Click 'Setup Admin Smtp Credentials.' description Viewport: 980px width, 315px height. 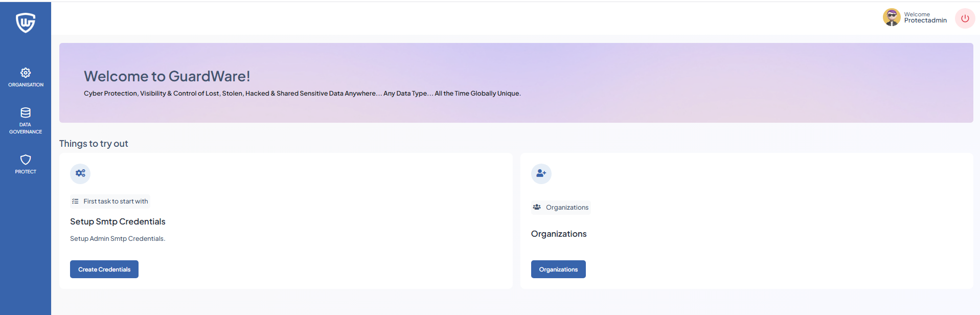click(x=118, y=239)
